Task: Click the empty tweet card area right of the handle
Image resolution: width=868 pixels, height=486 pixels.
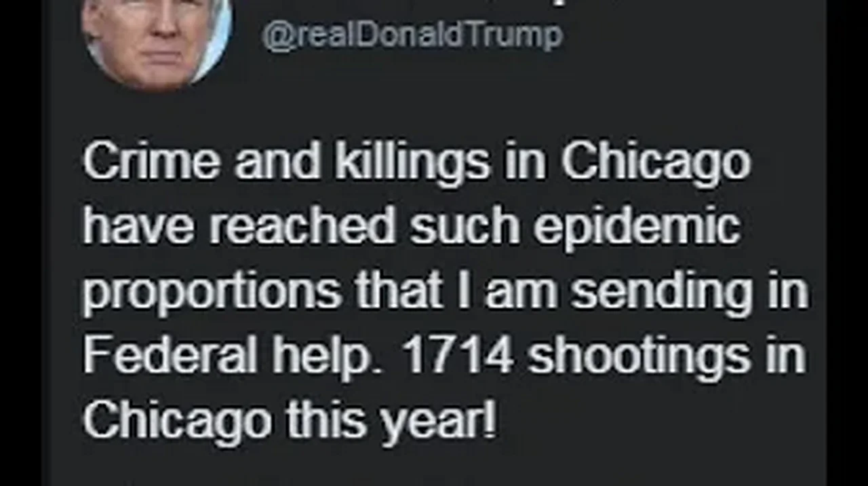Action: point(692,37)
